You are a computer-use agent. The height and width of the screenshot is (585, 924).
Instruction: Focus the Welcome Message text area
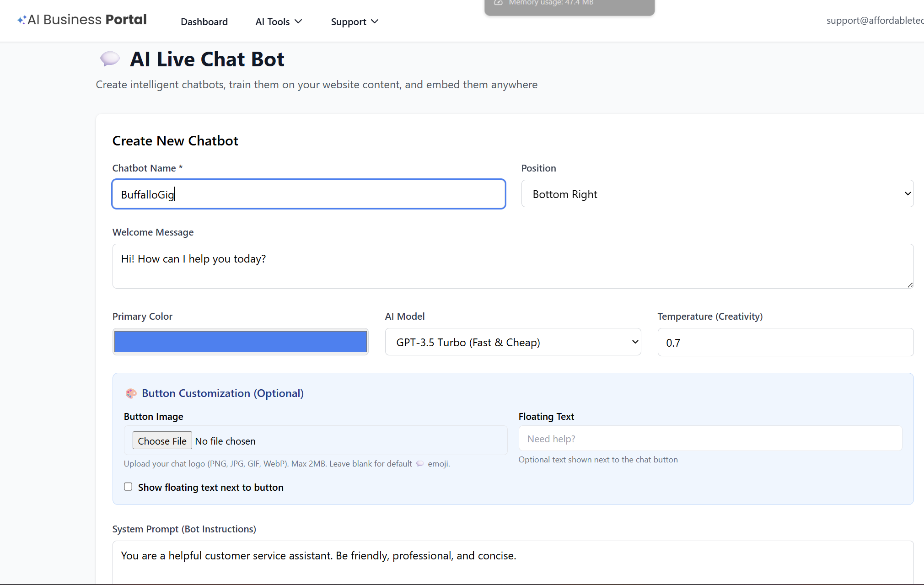coord(512,266)
